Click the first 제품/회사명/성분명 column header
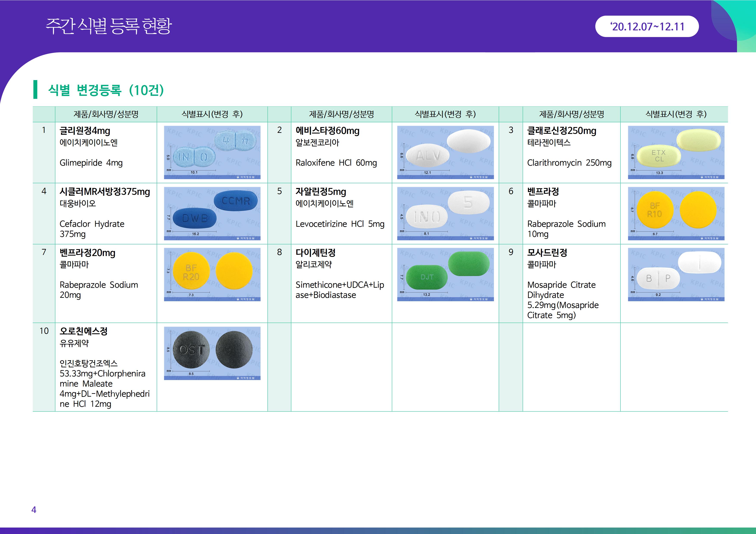Screen dimensions: 756x534 click(x=106, y=114)
